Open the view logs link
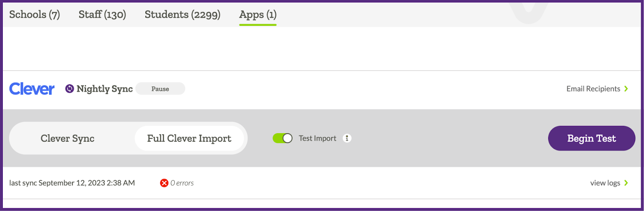644x211 pixels. pos(605,183)
